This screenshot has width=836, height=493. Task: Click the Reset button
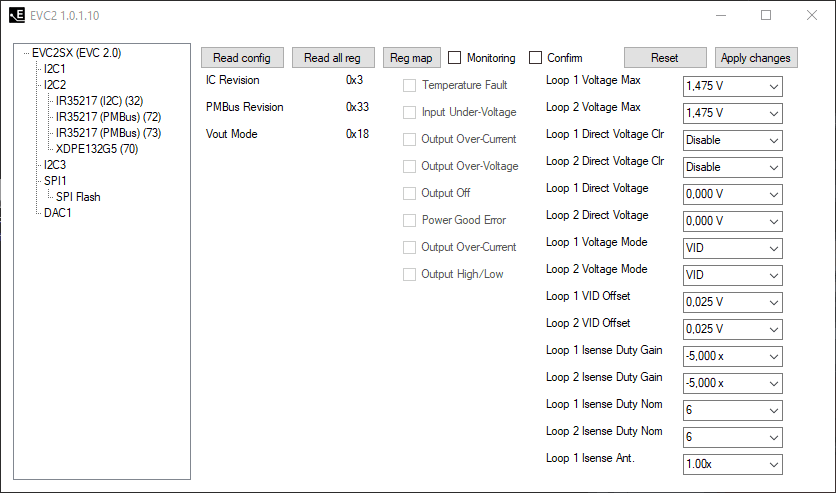coord(664,58)
